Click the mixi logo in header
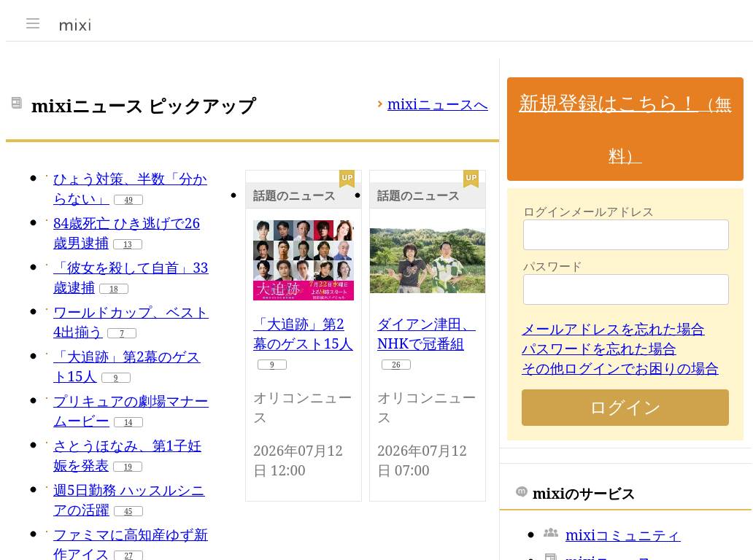This screenshot has width=753, height=560. coord(75,25)
